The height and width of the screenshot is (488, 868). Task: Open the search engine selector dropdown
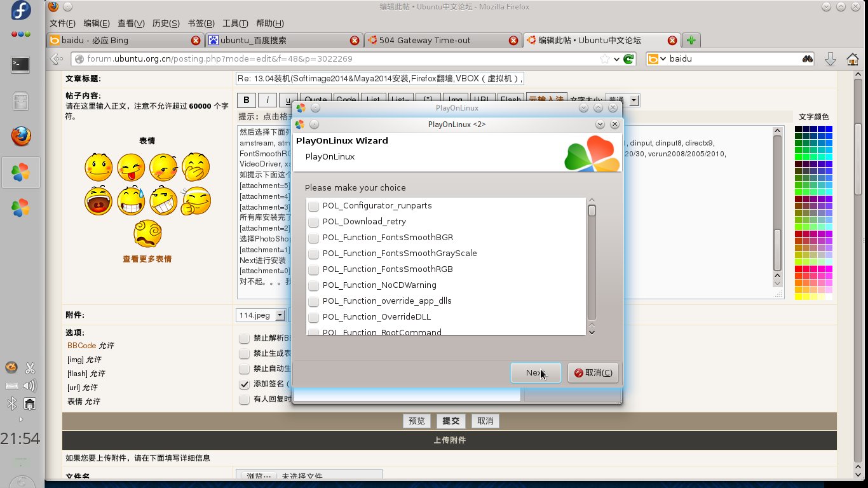point(657,59)
